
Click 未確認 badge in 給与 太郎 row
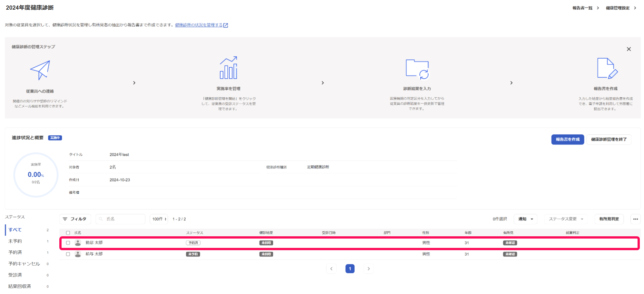click(510, 254)
